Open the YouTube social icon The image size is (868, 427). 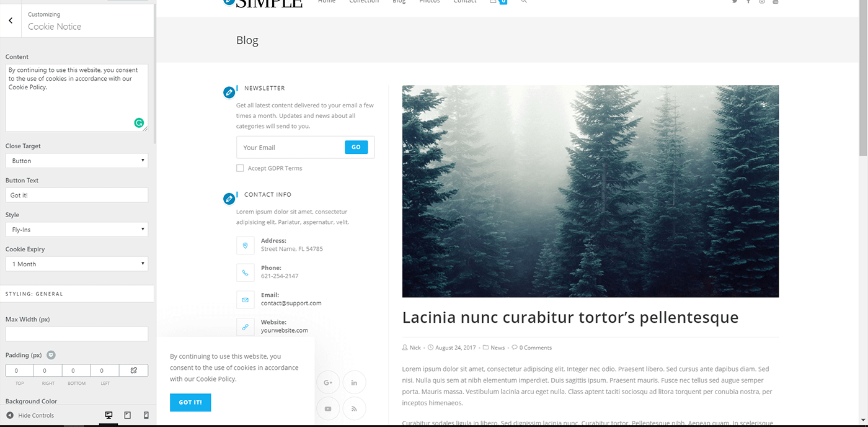coord(328,408)
